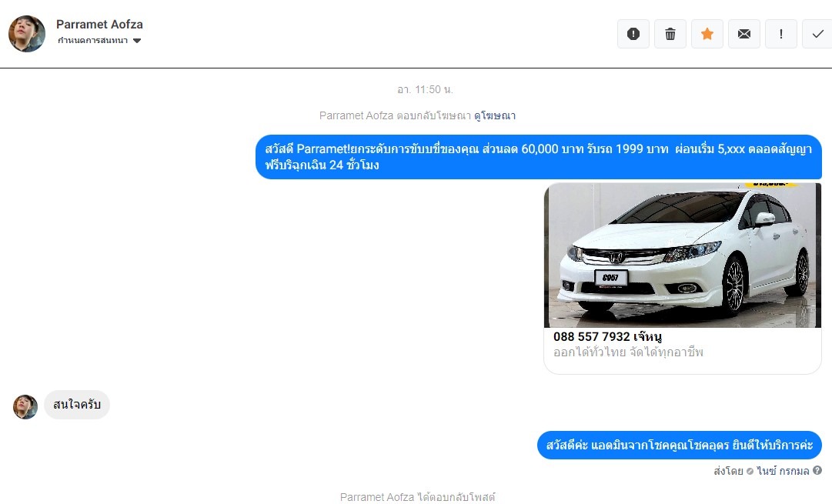Click the blue promo message starting สวัสดี Parramet
Screen dimensions: 832x504
539,157
